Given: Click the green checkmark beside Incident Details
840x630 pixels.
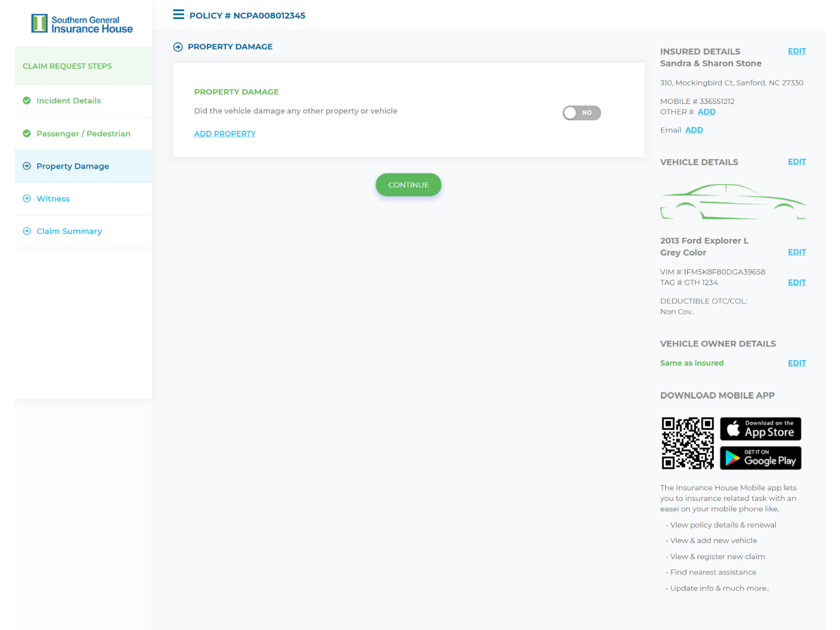Looking at the screenshot, I should tap(26, 100).
